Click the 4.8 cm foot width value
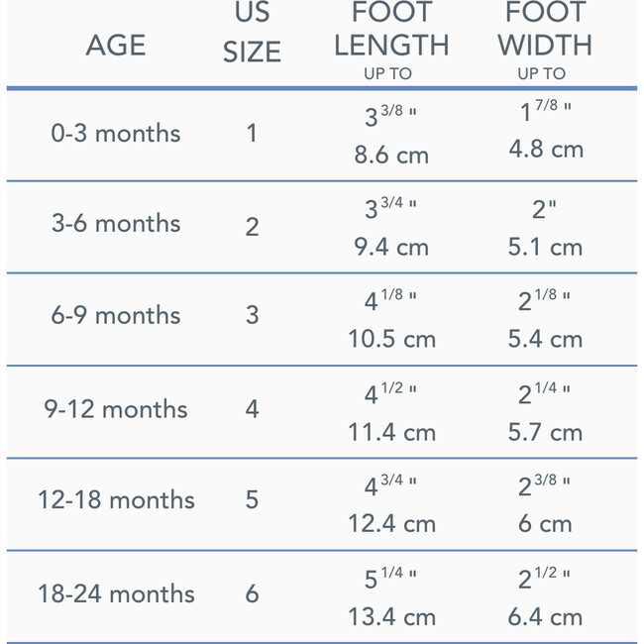Screen dimensions: 644x644 545,150
